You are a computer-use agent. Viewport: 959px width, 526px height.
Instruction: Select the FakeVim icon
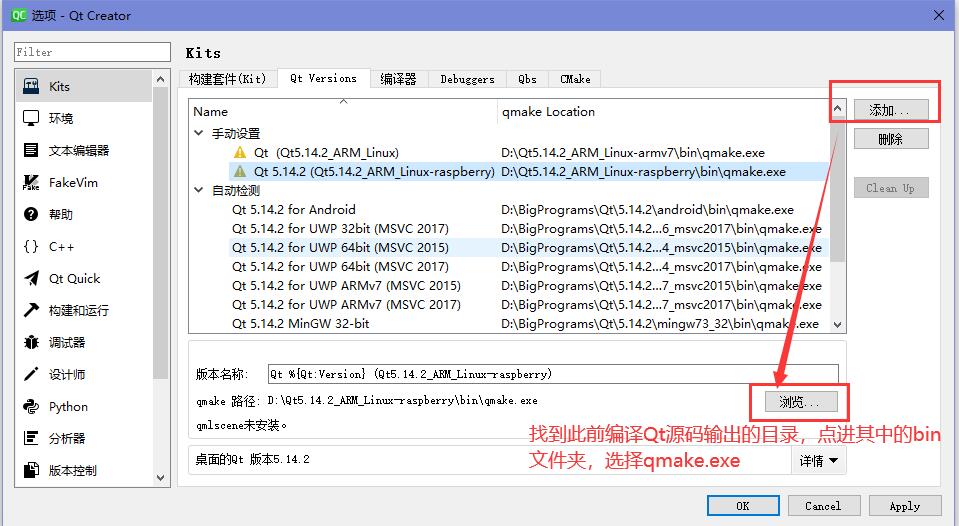(31, 182)
